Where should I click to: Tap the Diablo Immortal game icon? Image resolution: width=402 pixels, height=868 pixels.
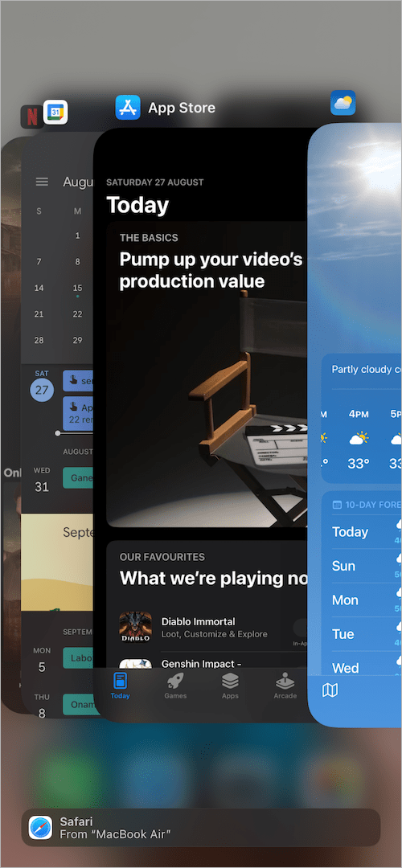[x=136, y=627]
